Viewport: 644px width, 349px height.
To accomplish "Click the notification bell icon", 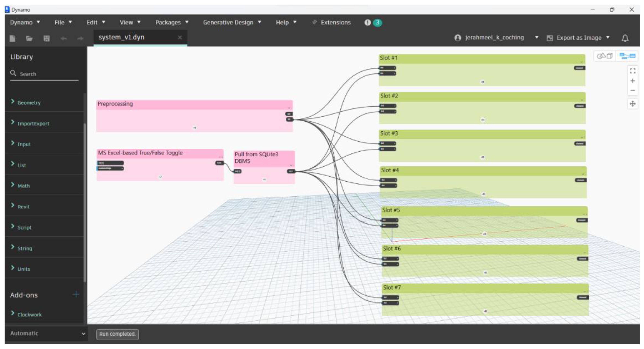I will pos(625,38).
